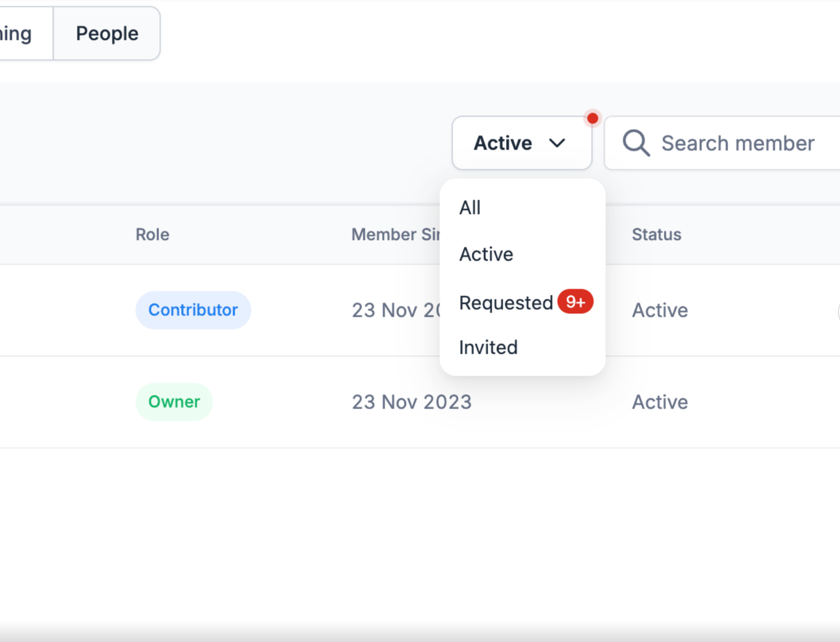Click the Status column header
This screenshot has height=642, width=840.
click(x=656, y=235)
